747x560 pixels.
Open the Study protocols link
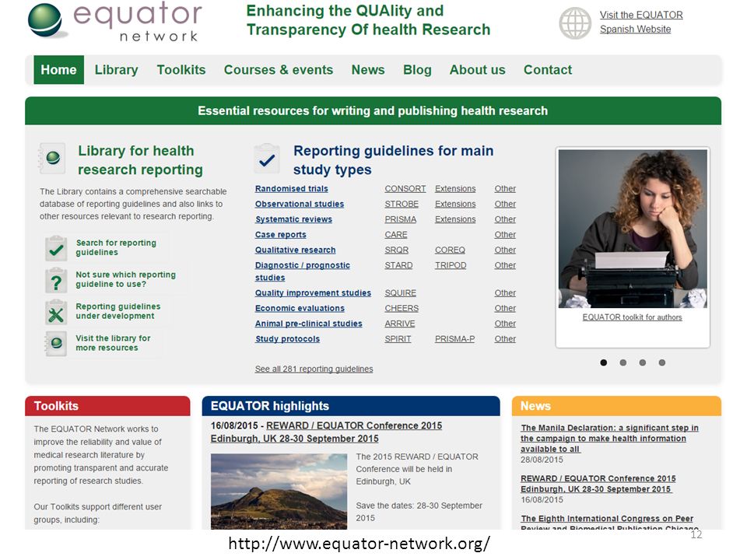click(x=287, y=338)
